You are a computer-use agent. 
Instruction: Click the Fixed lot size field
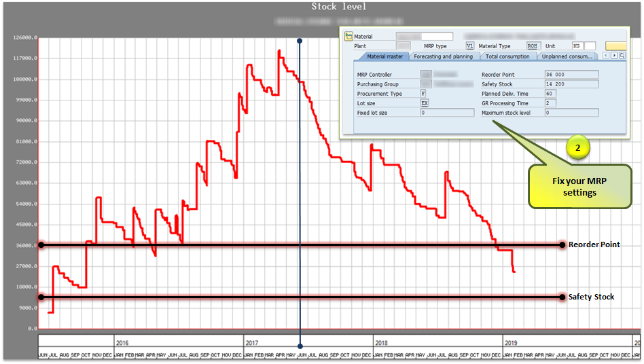point(447,113)
